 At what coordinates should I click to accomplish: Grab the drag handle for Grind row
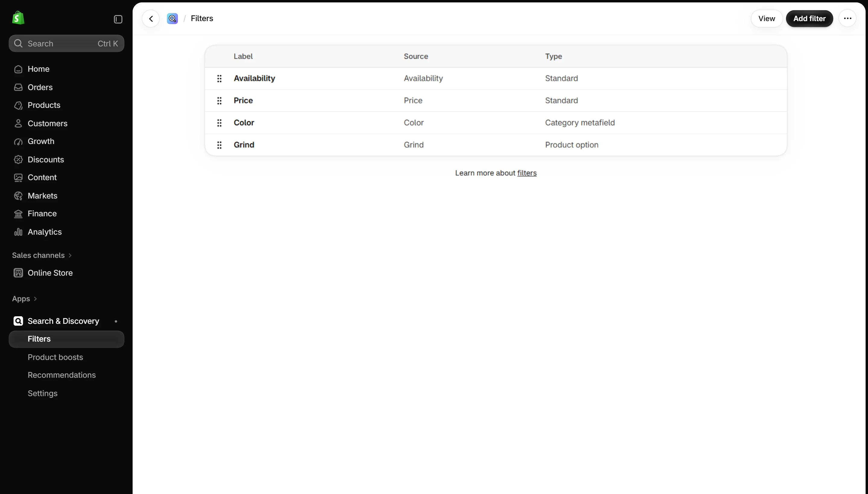click(x=219, y=145)
